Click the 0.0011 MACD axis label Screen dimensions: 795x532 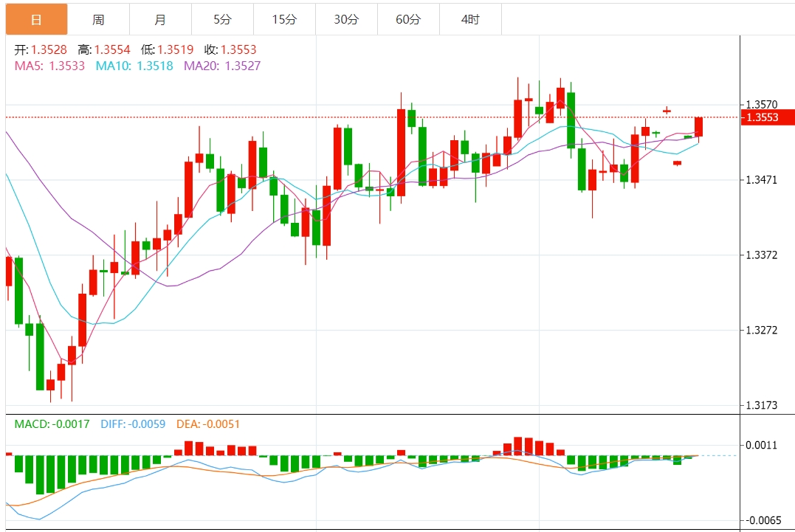(762, 446)
